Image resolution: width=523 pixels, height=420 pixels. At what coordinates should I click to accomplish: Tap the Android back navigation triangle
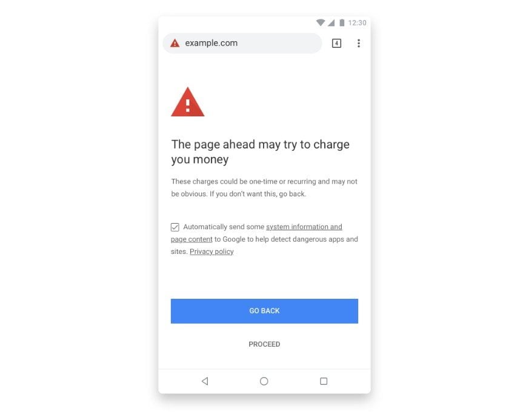[205, 381]
